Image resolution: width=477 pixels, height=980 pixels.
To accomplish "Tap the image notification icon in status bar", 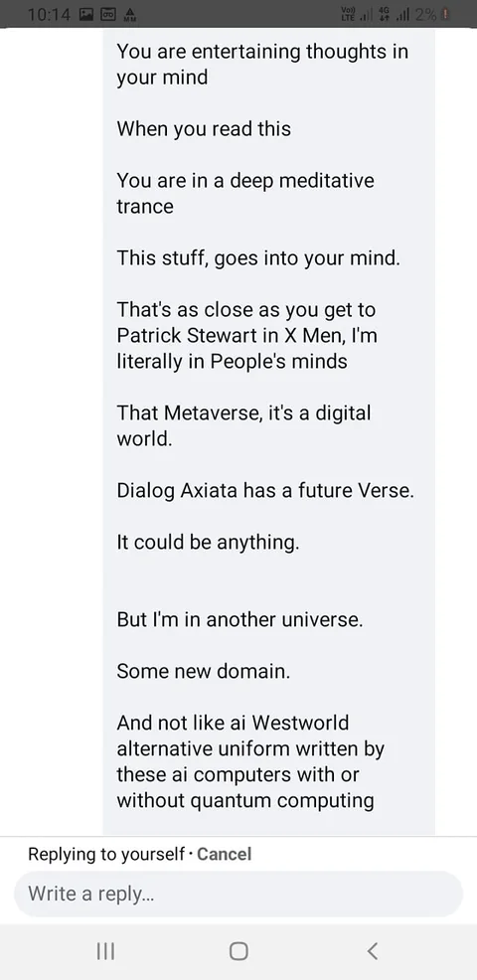I will (85, 14).
